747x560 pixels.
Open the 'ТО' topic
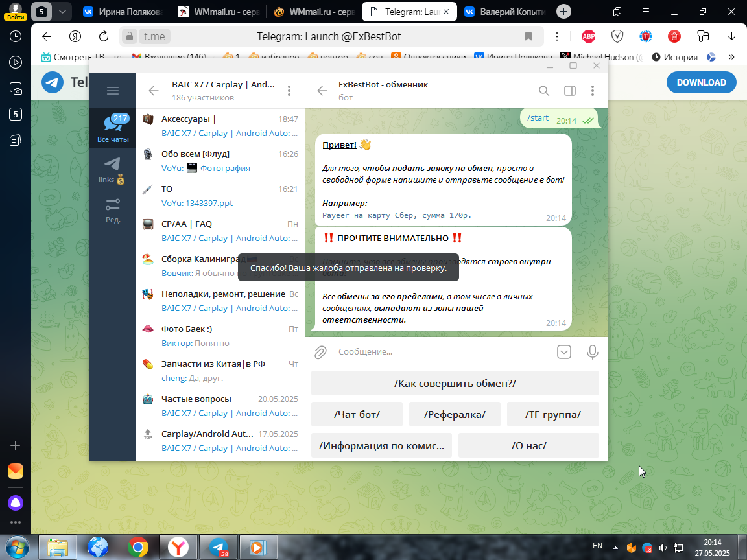click(x=220, y=196)
